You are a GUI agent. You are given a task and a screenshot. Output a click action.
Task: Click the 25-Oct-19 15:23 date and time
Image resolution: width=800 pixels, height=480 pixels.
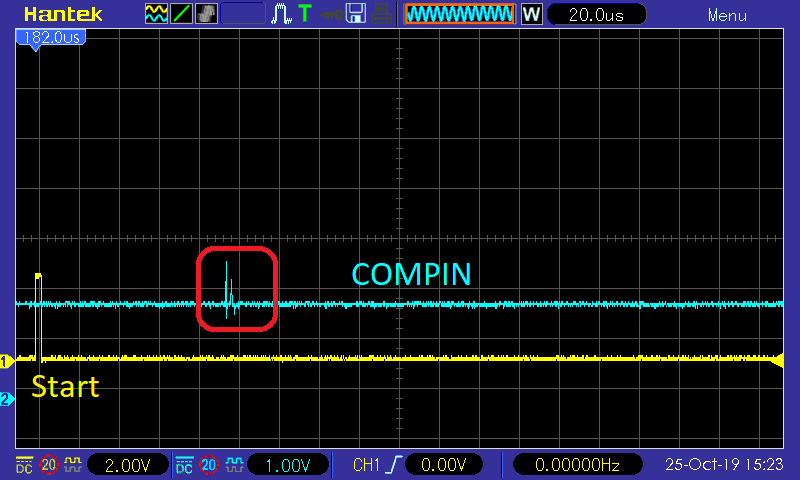724,464
